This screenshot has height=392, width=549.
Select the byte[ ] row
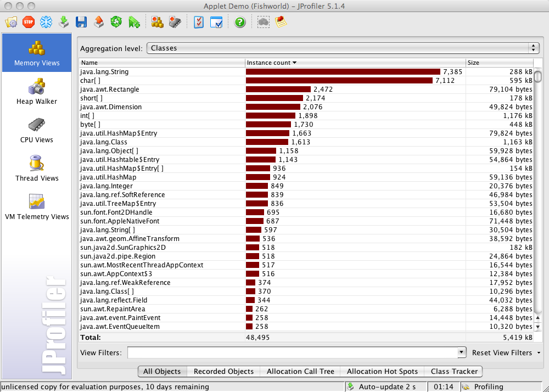point(306,124)
